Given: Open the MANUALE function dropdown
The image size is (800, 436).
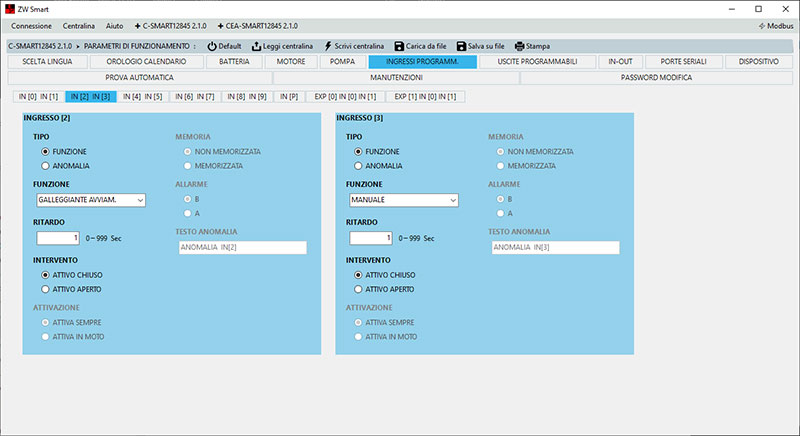Looking at the screenshot, I should click(x=404, y=200).
